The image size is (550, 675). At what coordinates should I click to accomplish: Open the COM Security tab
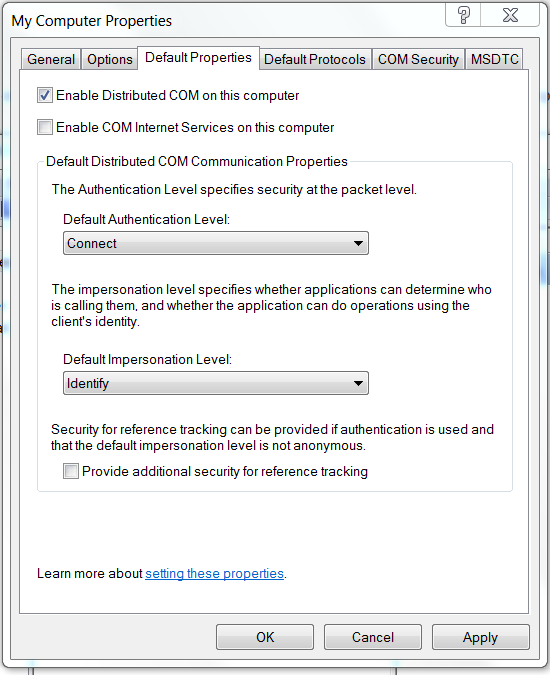(x=418, y=59)
